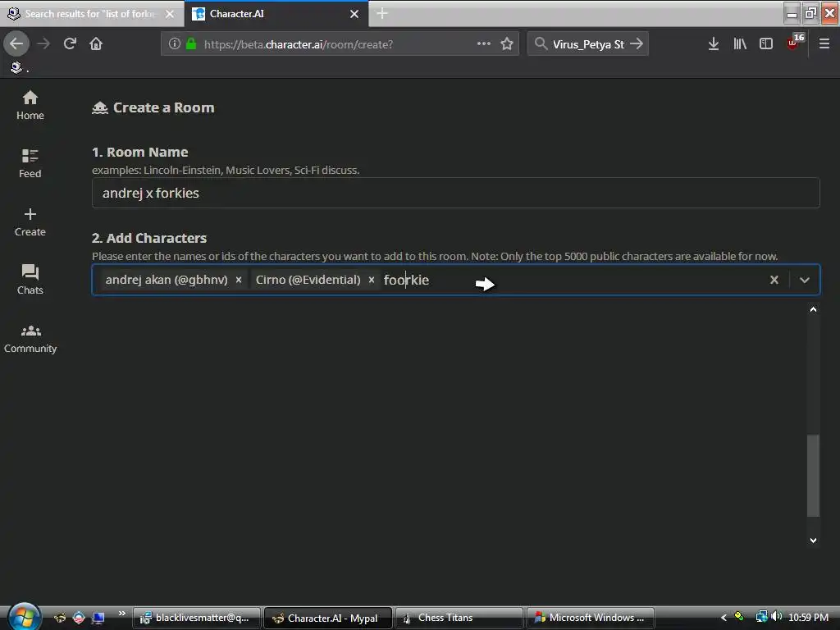
Task: Reload the current page
Action: [70, 43]
